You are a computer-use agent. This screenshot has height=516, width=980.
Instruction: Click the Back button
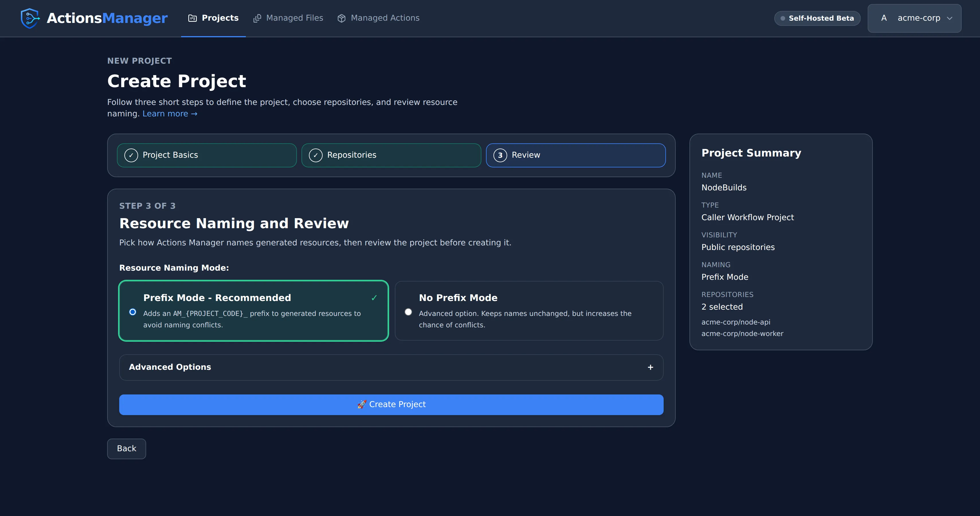[127, 449]
